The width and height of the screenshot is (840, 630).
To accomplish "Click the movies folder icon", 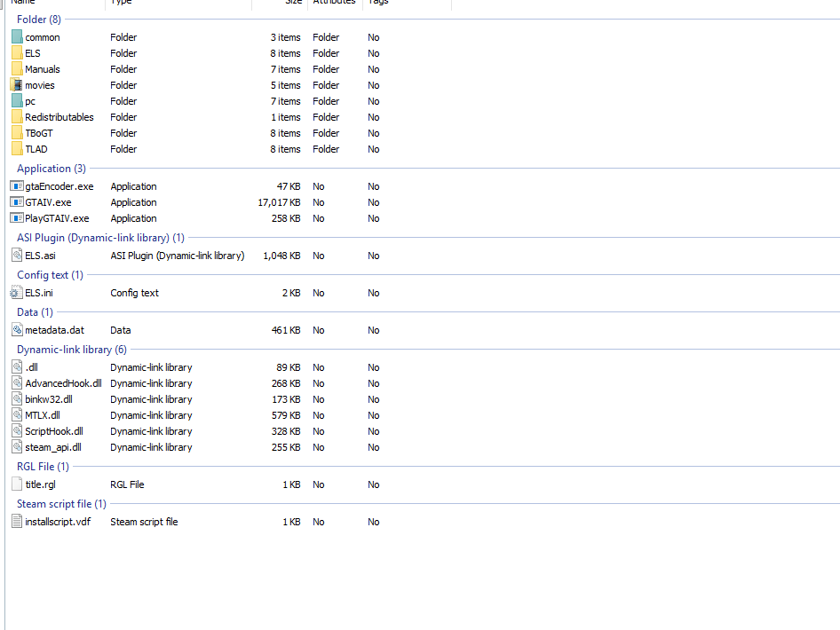I will tap(17, 85).
